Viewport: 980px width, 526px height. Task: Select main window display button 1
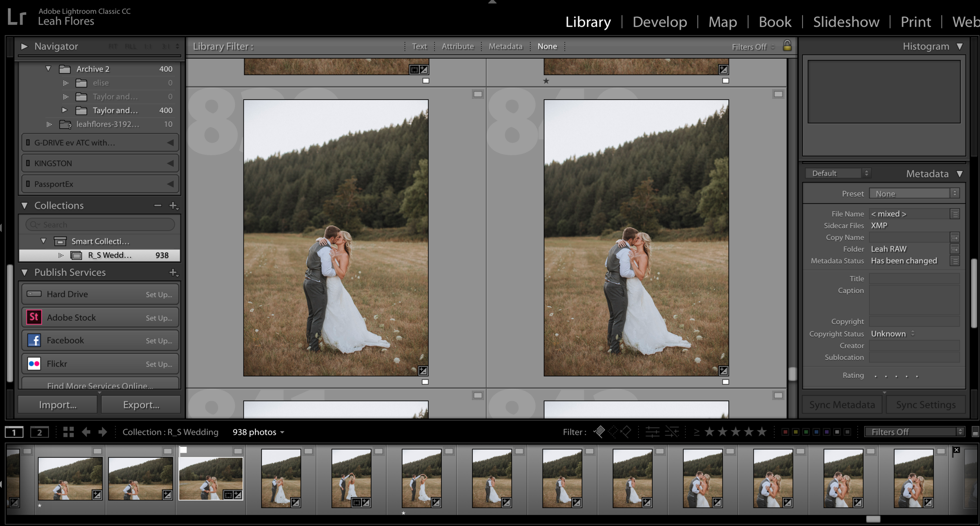(14, 432)
